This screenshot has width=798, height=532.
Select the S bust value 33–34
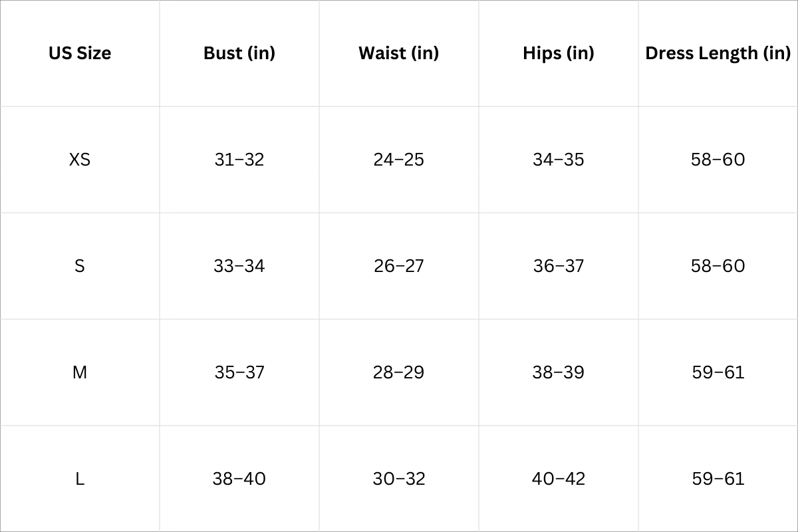click(239, 266)
